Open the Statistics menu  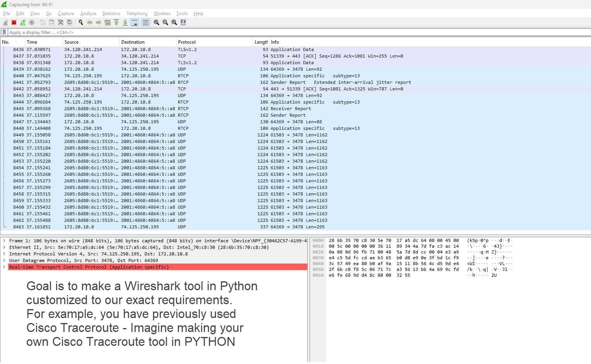point(111,14)
